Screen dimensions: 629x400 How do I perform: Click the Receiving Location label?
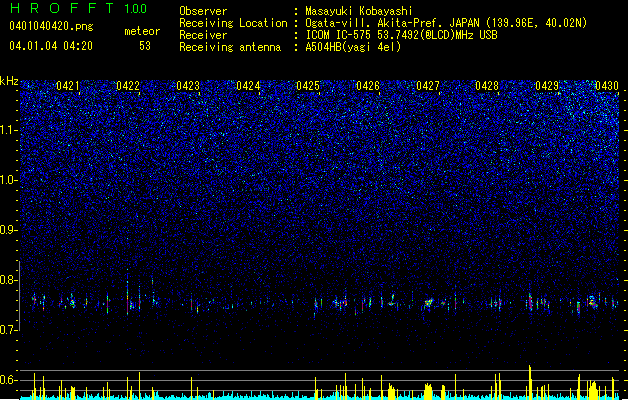(x=233, y=23)
